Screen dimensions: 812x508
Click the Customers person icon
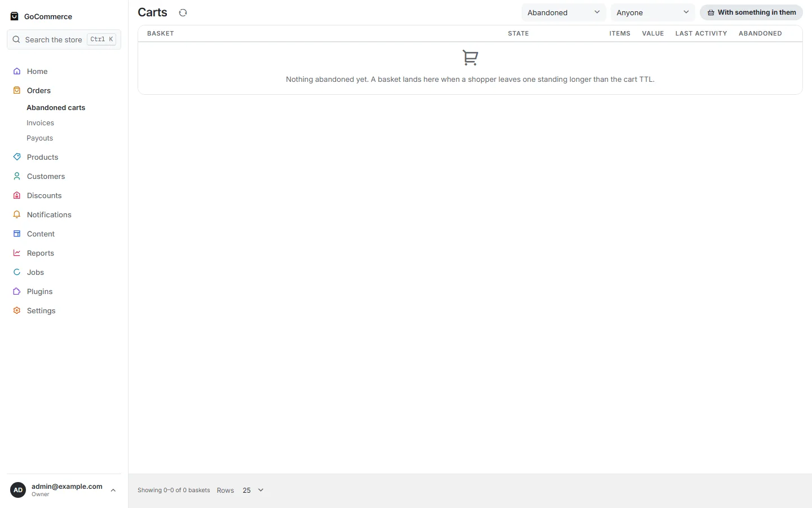pyautogui.click(x=17, y=176)
